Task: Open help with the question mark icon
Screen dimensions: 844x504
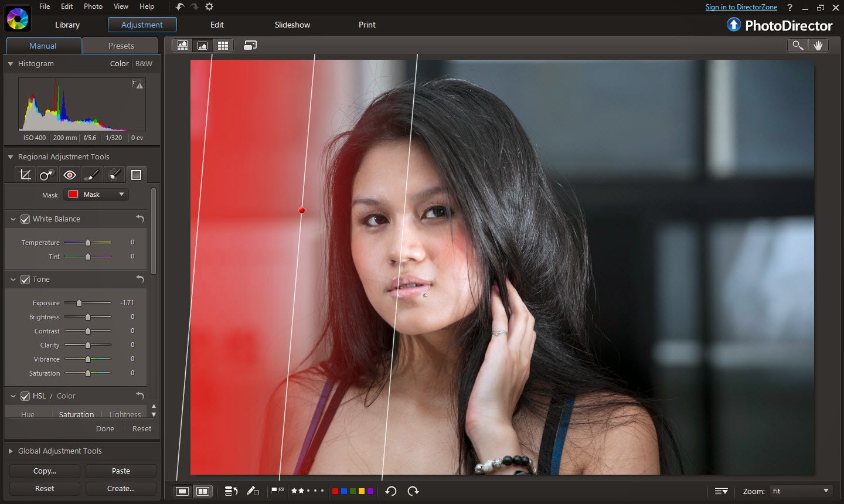Action: 789,8
